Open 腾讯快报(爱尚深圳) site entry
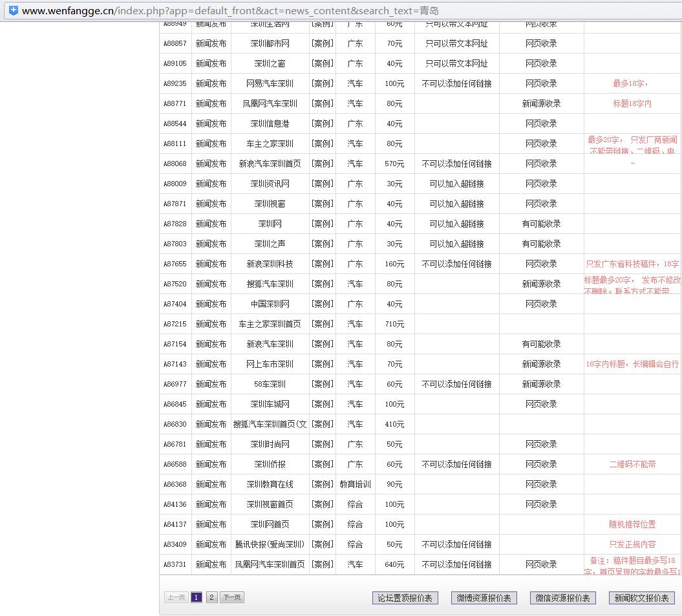The height and width of the screenshot is (616, 682). [270, 544]
